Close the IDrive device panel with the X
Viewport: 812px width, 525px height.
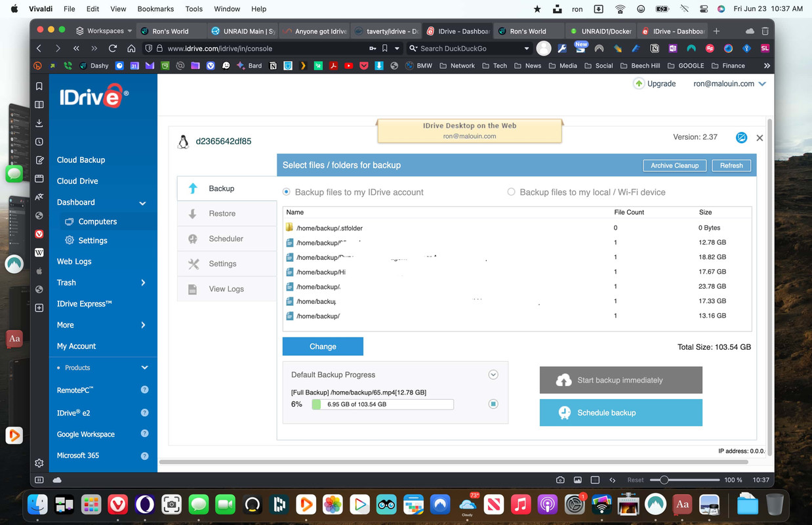point(760,138)
